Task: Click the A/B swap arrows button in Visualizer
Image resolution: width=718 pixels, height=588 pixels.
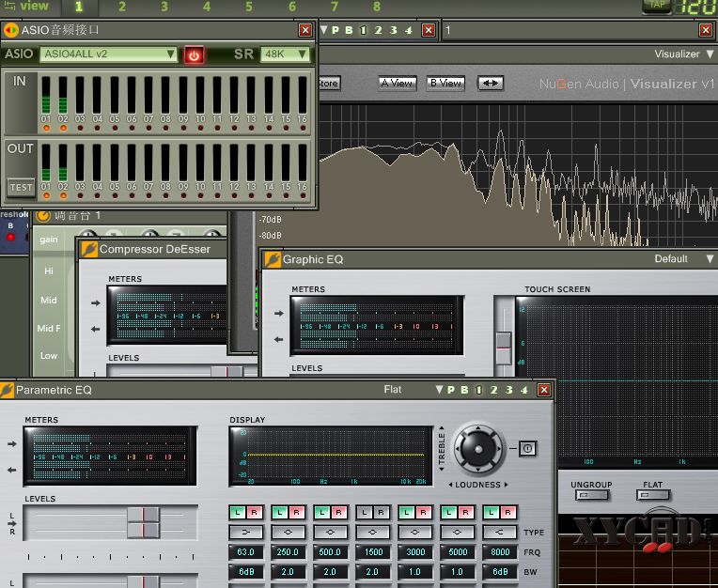Action: [x=491, y=84]
